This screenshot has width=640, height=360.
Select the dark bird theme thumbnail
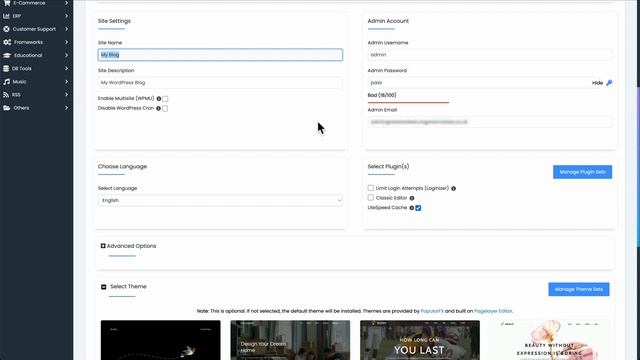[160, 340]
